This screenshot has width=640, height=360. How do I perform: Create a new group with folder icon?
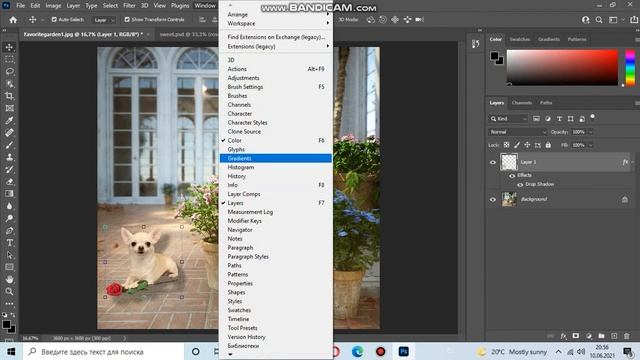click(x=601, y=336)
